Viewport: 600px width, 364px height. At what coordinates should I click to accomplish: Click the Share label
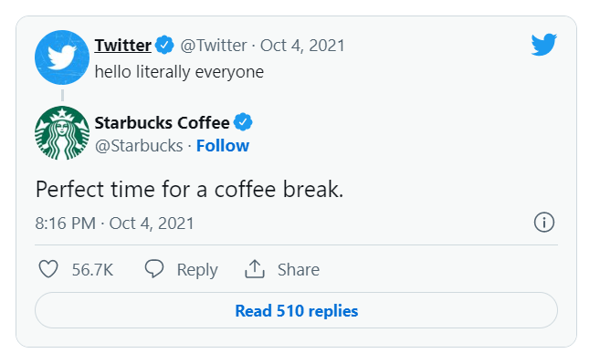[299, 269]
